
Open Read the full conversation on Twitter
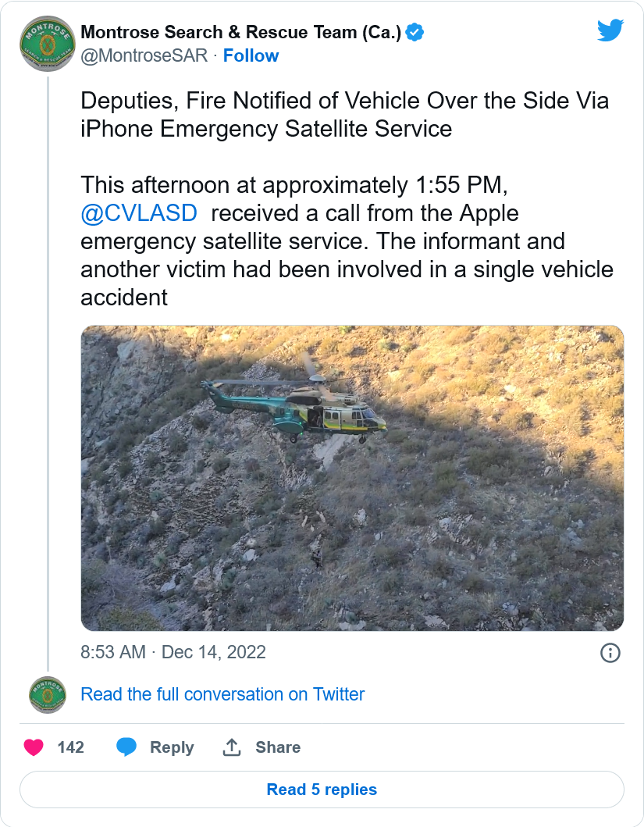[x=222, y=694]
